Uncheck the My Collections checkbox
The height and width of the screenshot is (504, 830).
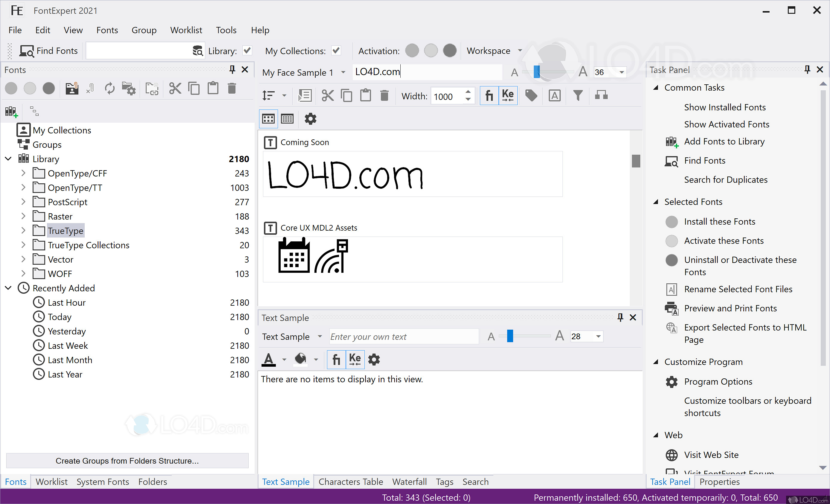(336, 51)
